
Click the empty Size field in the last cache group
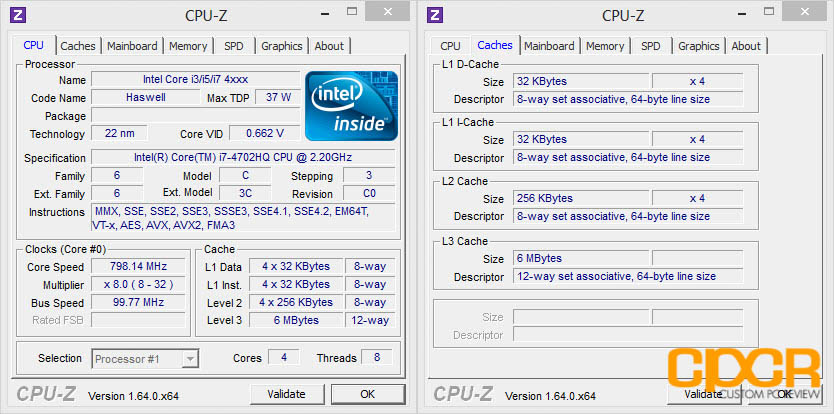click(x=581, y=317)
